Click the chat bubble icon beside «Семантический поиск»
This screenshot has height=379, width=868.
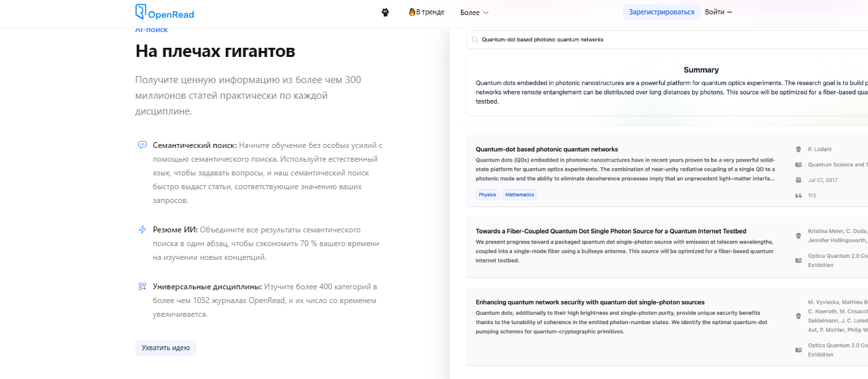click(142, 145)
